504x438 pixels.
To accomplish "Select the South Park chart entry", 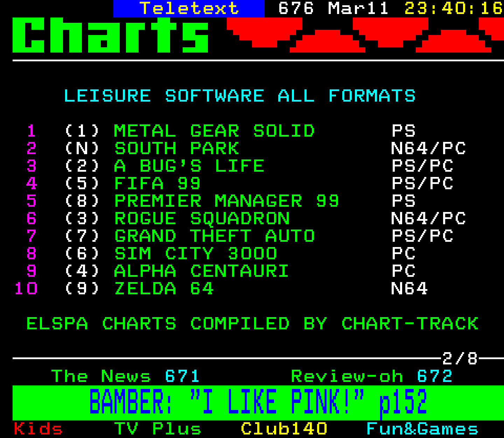I will [177, 149].
